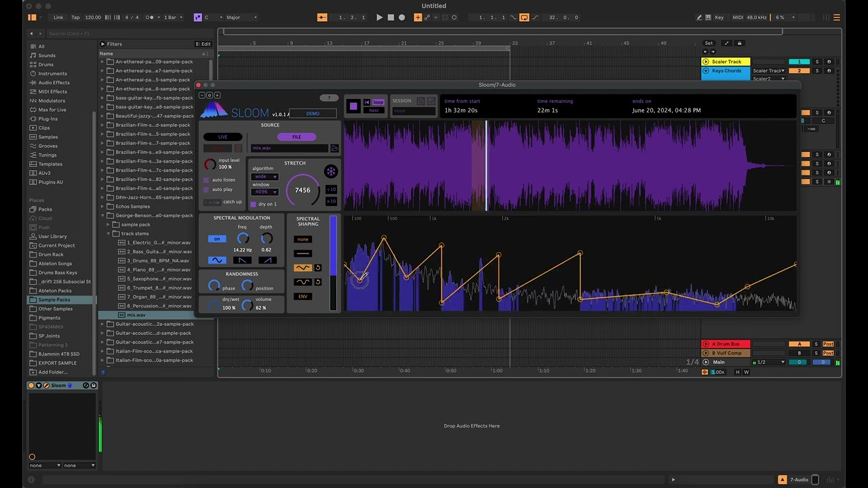Toggle spectral modulation on button

pos(217,239)
